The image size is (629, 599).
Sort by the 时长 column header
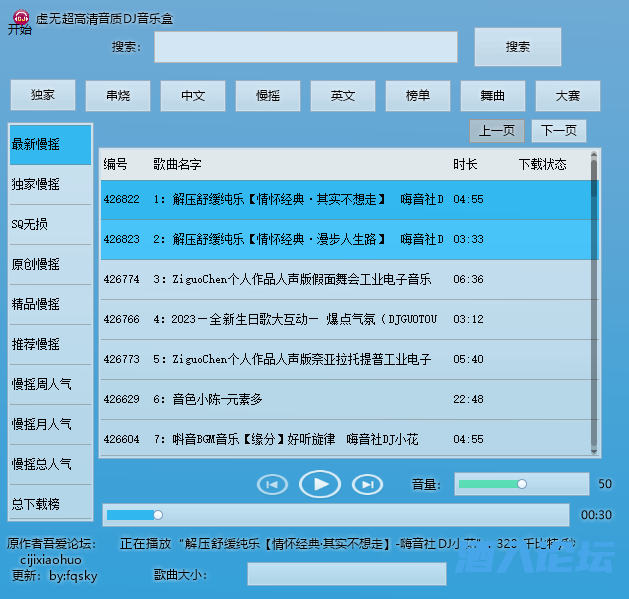465,164
